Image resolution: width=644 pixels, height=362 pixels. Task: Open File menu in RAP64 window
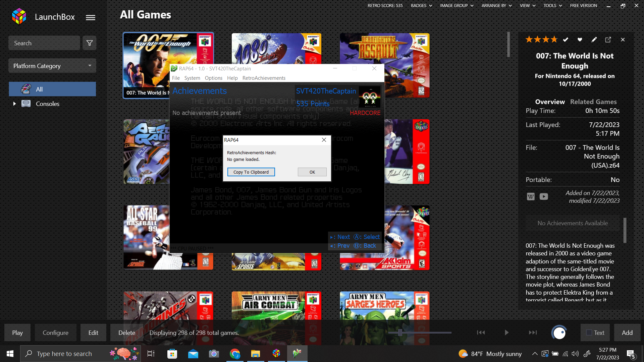176,78
